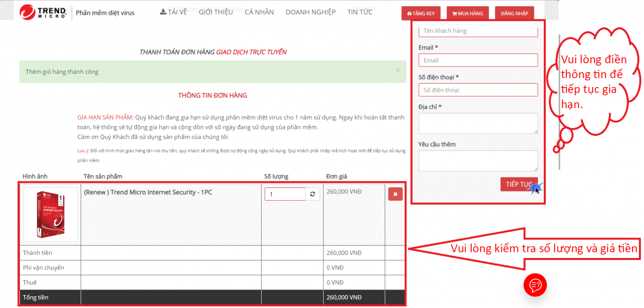
Task: Click 'Phần mềm diệt virus' header text
Action: 105,13
